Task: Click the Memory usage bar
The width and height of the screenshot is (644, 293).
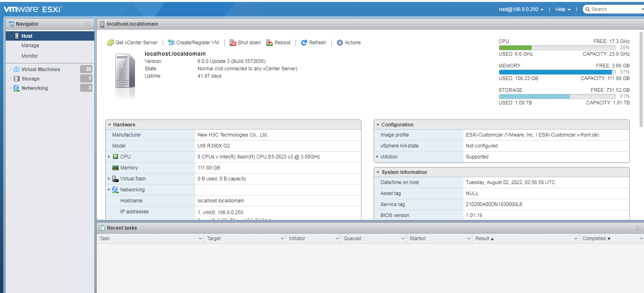Action: [x=557, y=72]
